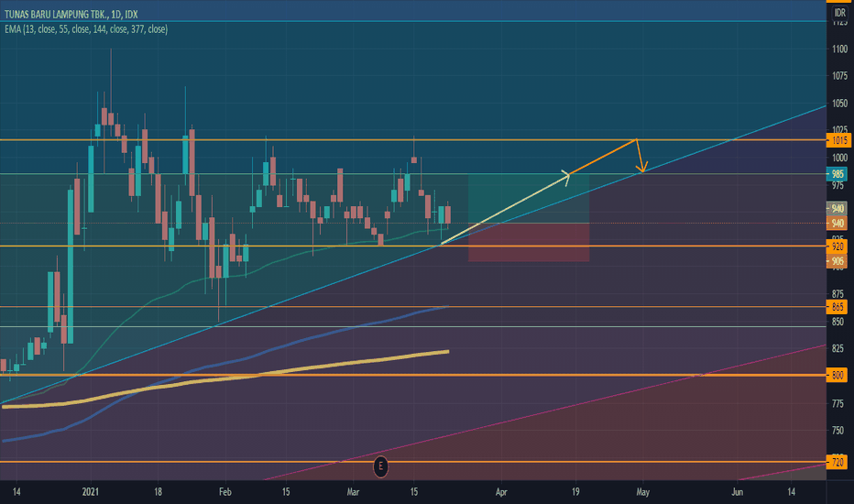Select the red stop-loss zone of position tool

pyautogui.click(x=529, y=243)
